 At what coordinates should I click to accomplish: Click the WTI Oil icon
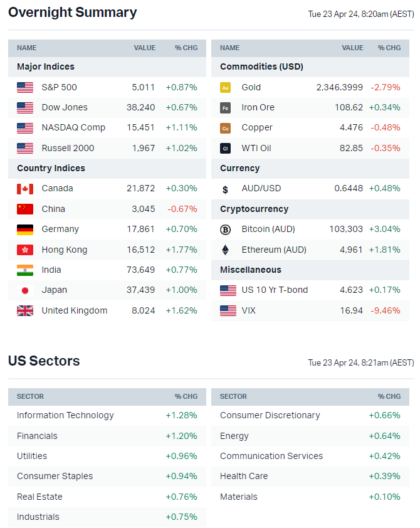pos(225,149)
